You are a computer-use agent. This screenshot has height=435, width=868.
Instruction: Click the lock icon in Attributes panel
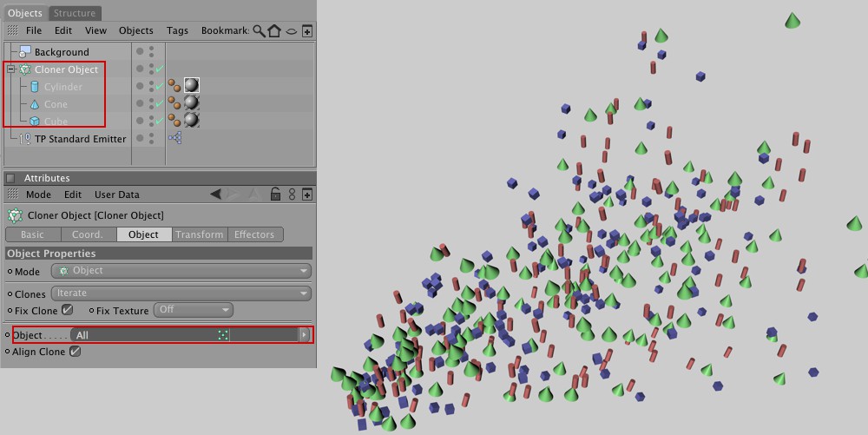[275, 194]
